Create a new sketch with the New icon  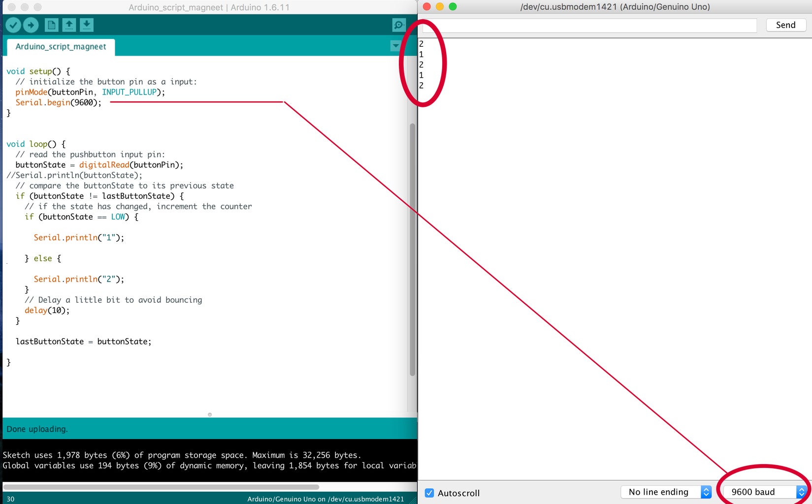tap(51, 25)
